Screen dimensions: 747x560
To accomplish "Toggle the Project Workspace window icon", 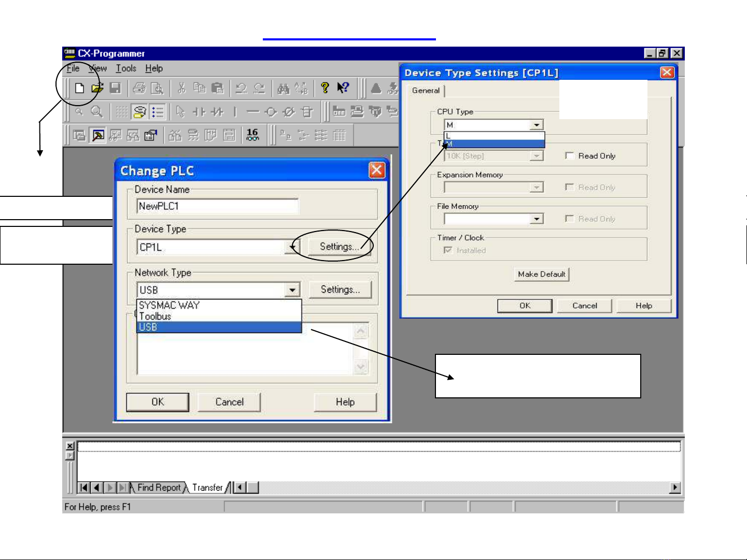I will click(x=79, y=135).
